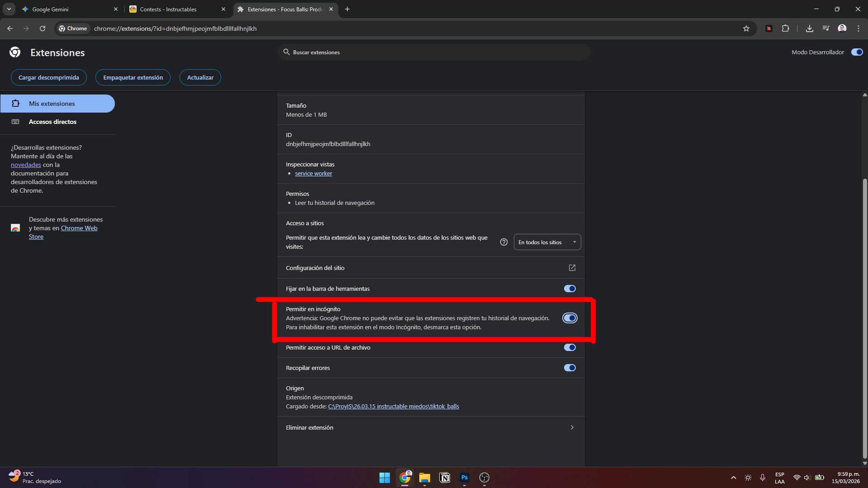Click the chrome://extensions address bar URL

175,28
